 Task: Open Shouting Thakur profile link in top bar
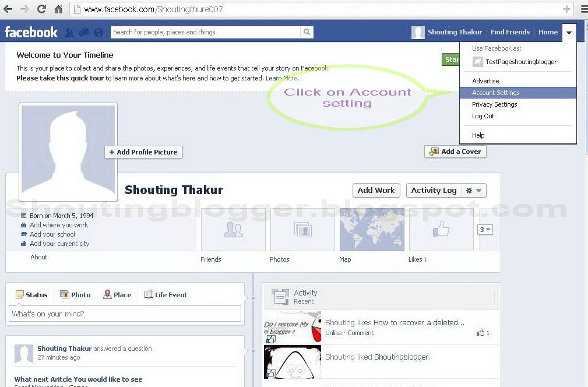click(x=455, y=32)
